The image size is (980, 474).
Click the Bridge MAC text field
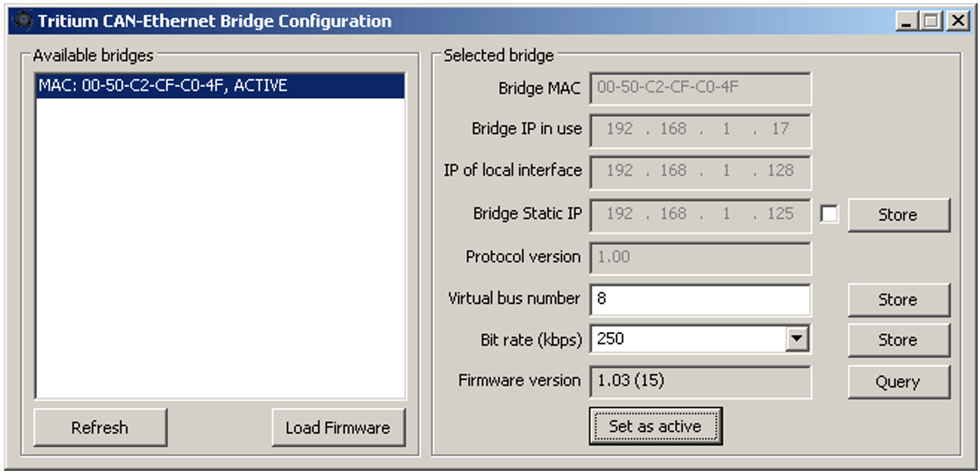(700, 88)
